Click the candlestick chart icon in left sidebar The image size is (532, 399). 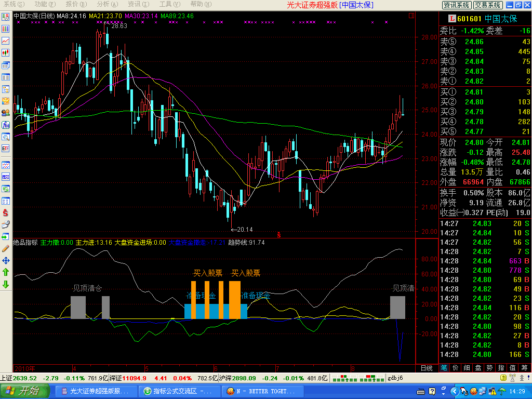coord(6,52)
